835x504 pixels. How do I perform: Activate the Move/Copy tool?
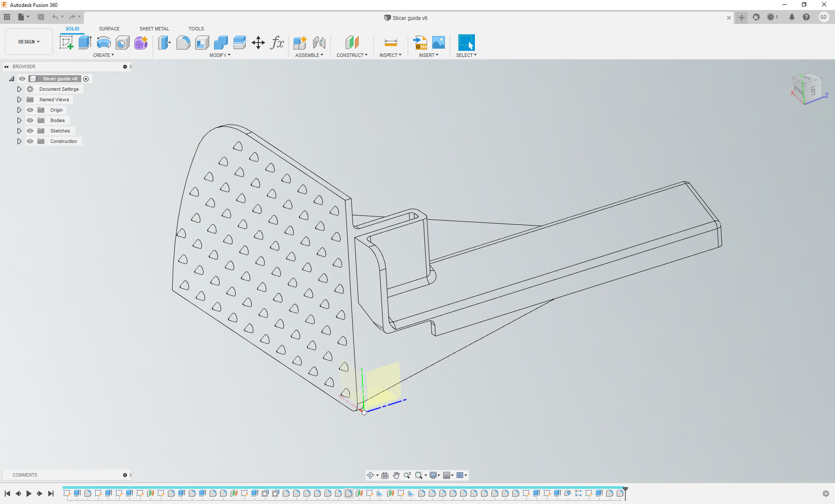[x=258, y=43]
